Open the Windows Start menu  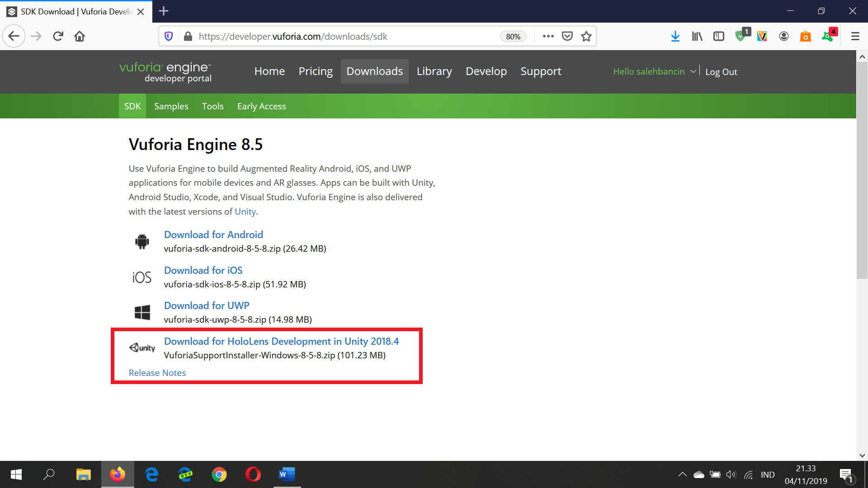[x=16, y=474]
